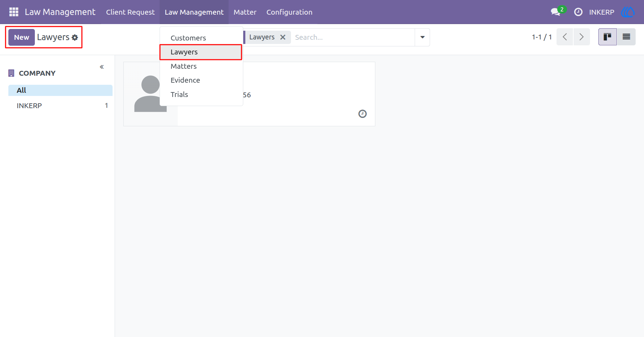Go to previous page of records
The height and width of the screenshot is (337, 644).
point(565,37)
